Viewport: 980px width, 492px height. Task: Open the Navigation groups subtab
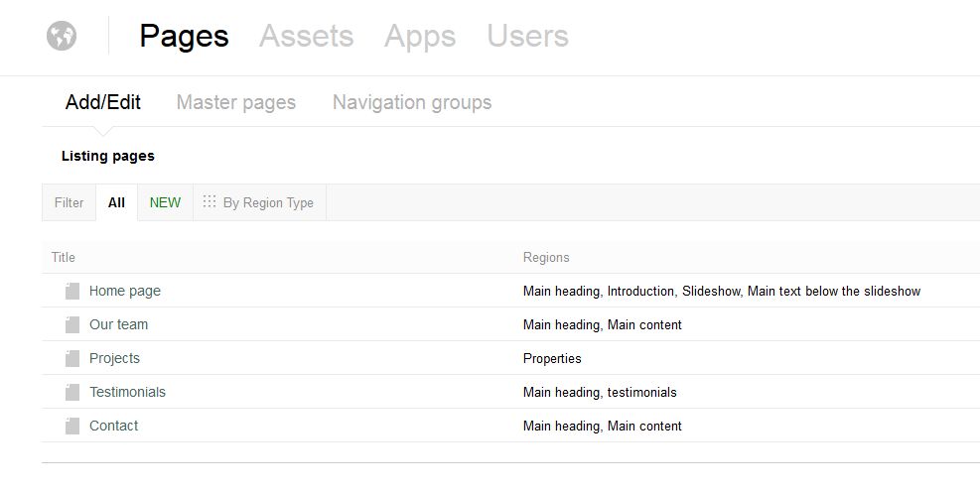pyautogui.click(x=412, y=102)
